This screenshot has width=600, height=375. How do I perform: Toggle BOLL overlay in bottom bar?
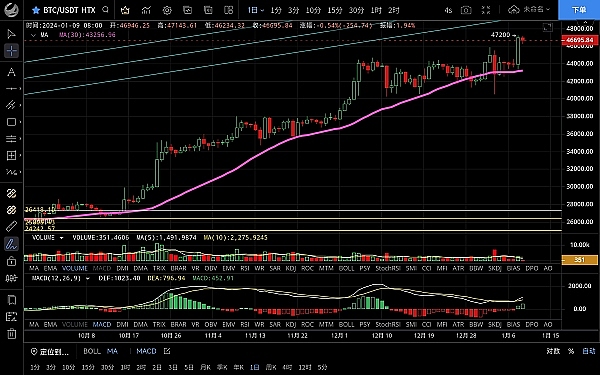point(92,351)
